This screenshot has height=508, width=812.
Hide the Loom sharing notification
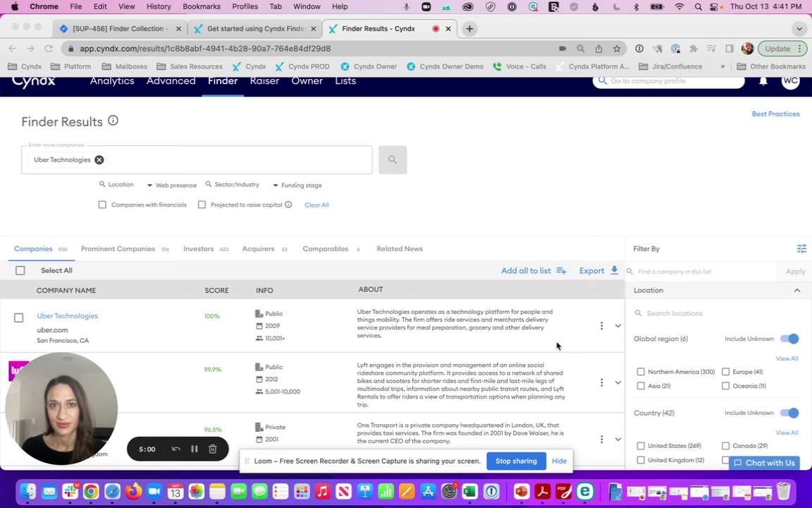coord(559,461)
